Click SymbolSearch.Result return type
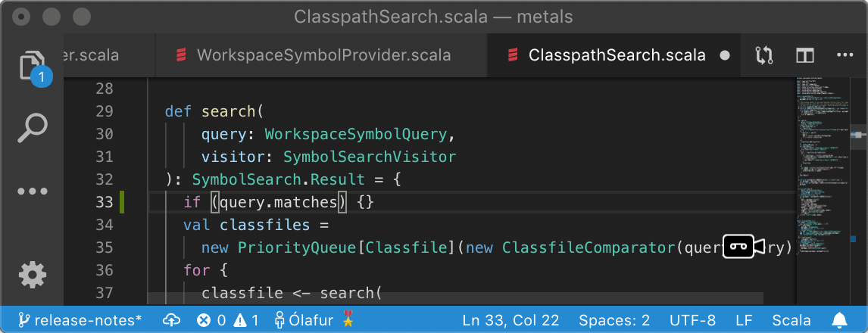 pos(279,180)
